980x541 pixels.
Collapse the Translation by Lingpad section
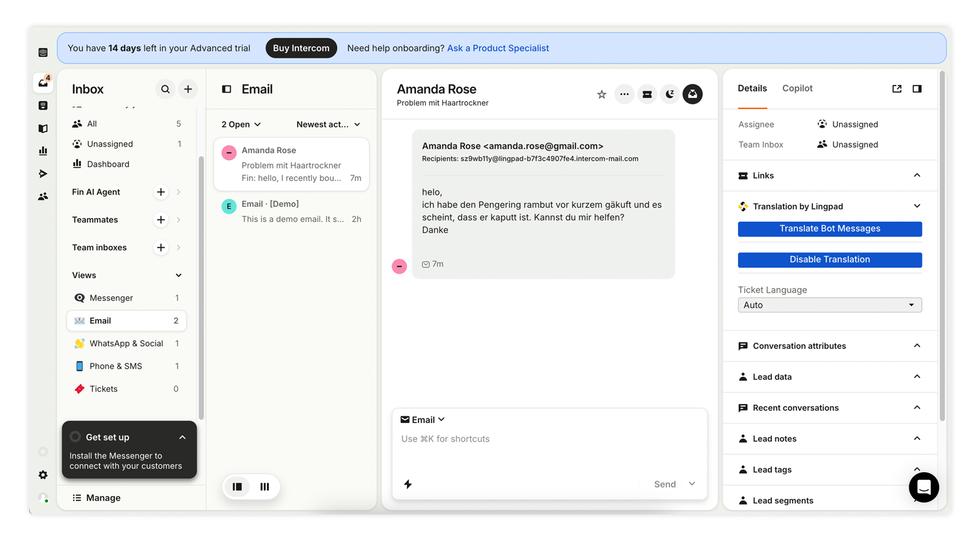[x=917, y=206]
